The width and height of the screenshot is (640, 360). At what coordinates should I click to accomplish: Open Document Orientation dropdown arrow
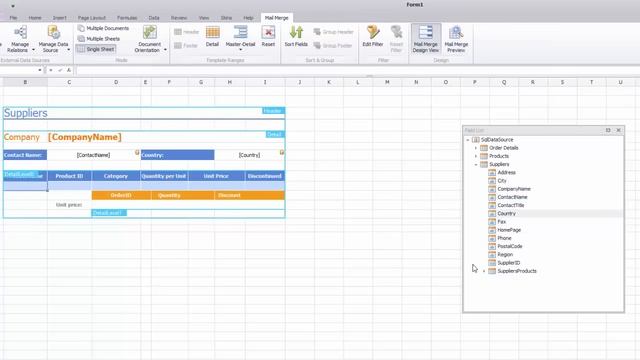click(165, 50)
